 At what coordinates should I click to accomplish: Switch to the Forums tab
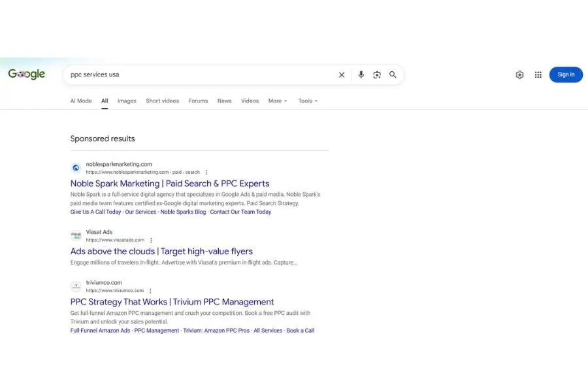[198, 101]
